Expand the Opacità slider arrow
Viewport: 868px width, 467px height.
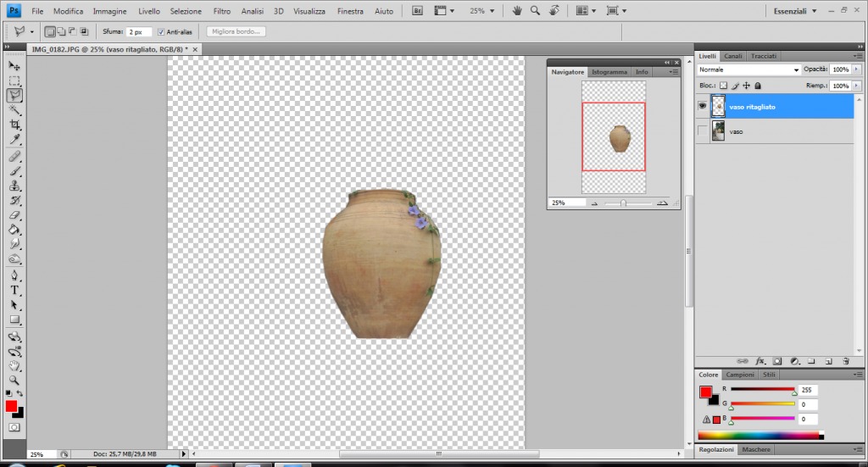point(857,69)
